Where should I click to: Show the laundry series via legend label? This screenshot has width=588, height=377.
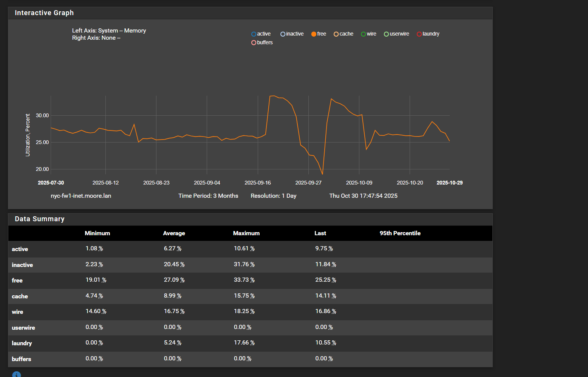tap(431, 34)
